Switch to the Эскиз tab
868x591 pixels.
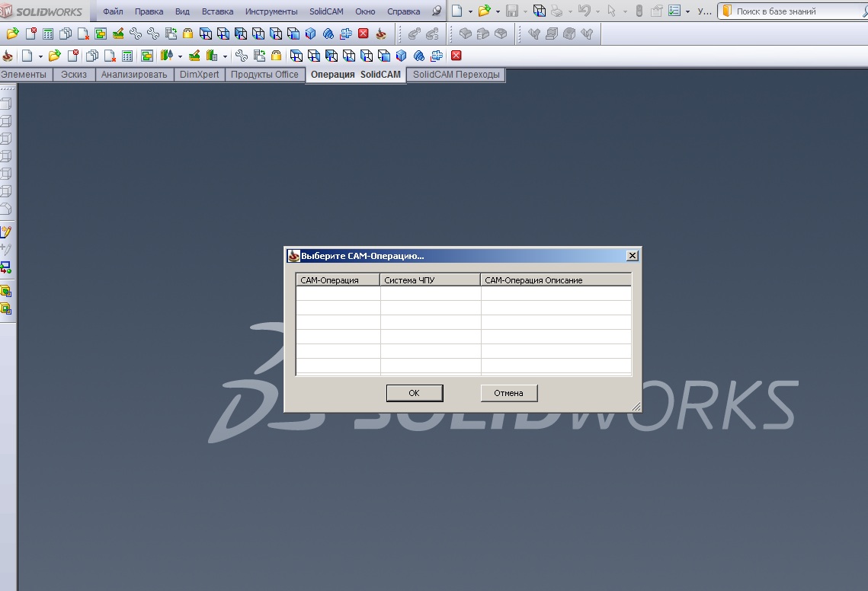74,75
